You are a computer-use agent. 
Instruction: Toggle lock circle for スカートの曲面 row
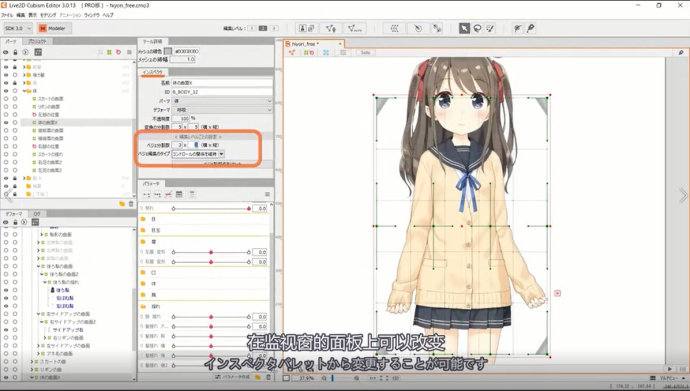tap(15, 99)
